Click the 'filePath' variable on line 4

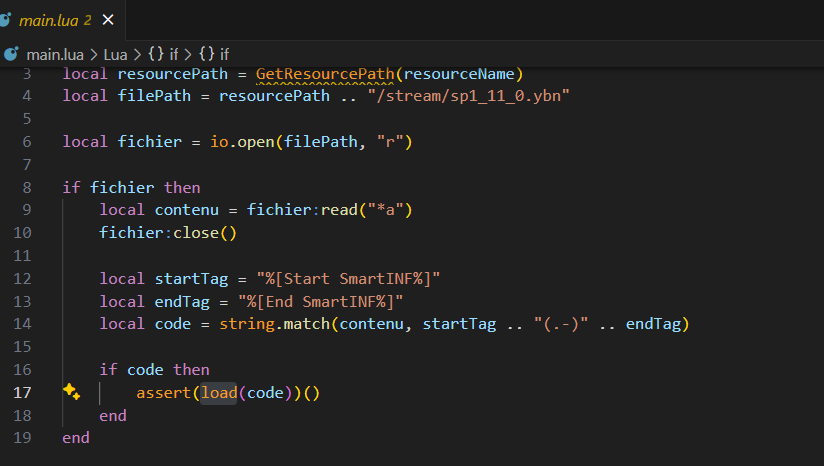154,96
